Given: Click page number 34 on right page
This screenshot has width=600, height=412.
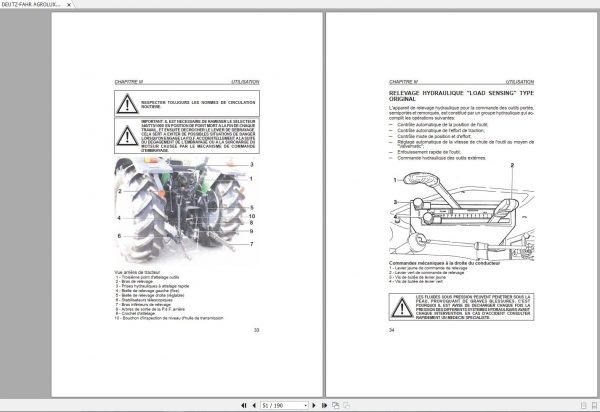Looking at the screenshot, I should point(391,330).
